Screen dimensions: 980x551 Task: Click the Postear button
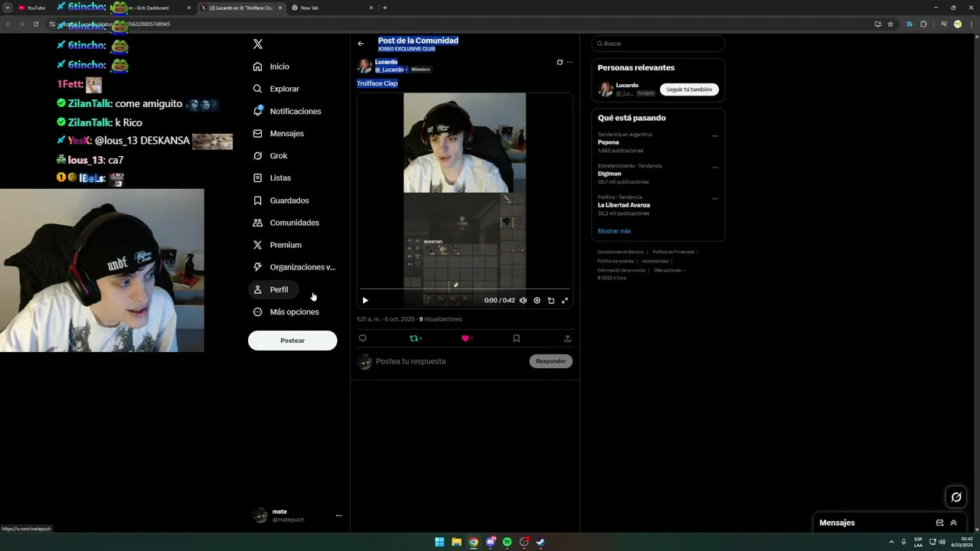point(292,341)
